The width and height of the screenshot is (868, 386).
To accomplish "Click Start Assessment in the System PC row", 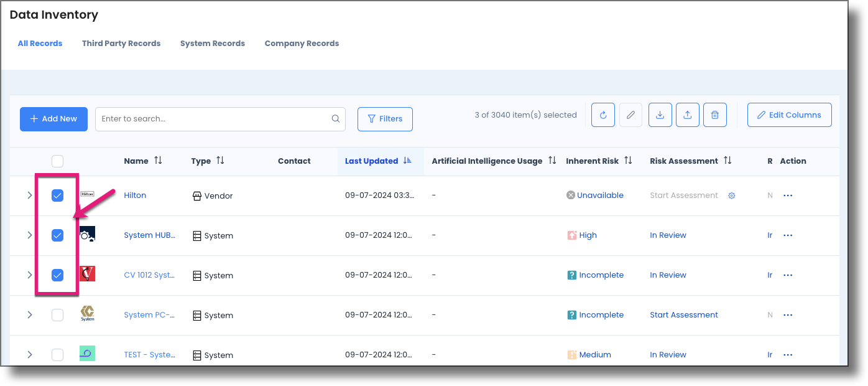I will point(684,315).
